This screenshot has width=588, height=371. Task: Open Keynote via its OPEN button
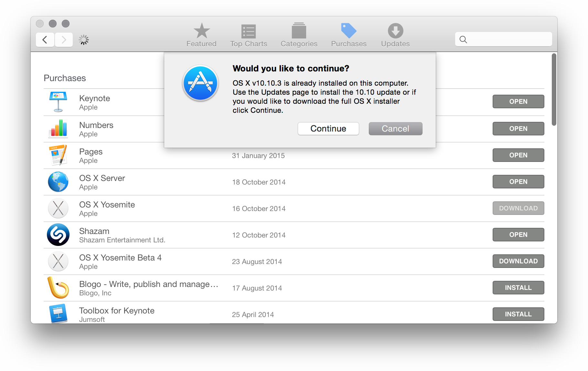pos(518,101)
